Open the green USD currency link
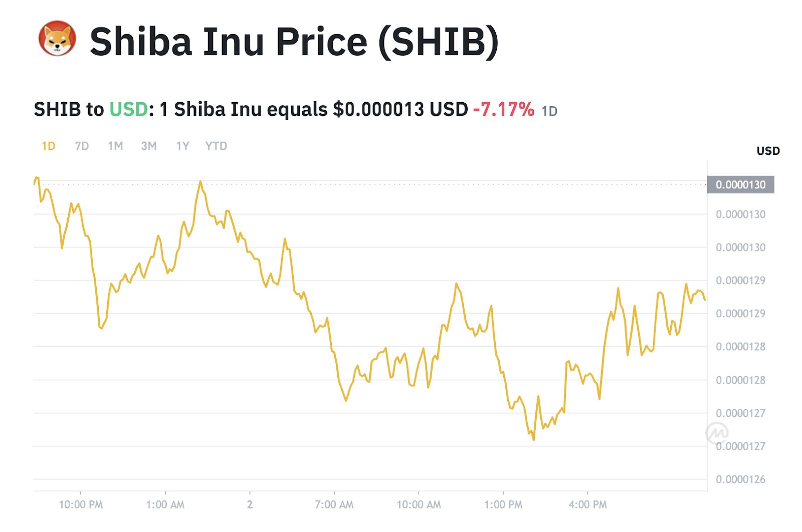 (129, 109)
